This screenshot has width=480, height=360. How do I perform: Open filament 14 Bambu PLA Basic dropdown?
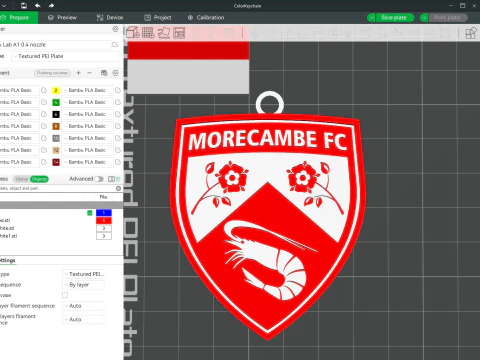[x=87, y=162]
